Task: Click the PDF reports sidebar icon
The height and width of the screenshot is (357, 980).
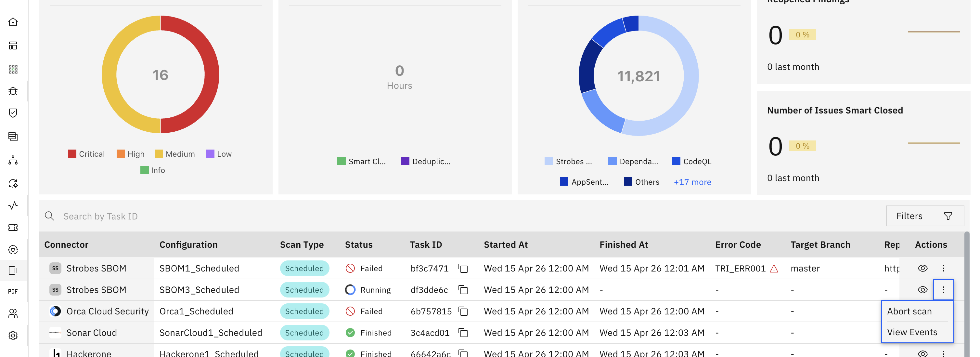Action: pyautogui.click(x=13, y=292)
